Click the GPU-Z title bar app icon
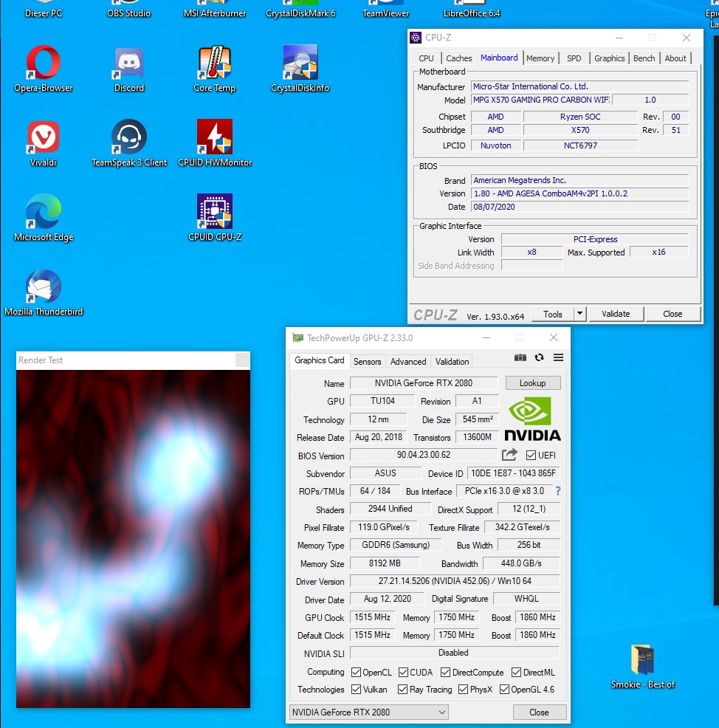719x728 pixels. pyautogui.click(x=297, y=337)
